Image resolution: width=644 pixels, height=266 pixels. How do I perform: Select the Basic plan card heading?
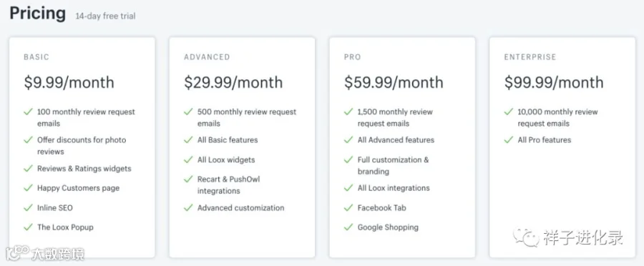click(x=36, y=57)
